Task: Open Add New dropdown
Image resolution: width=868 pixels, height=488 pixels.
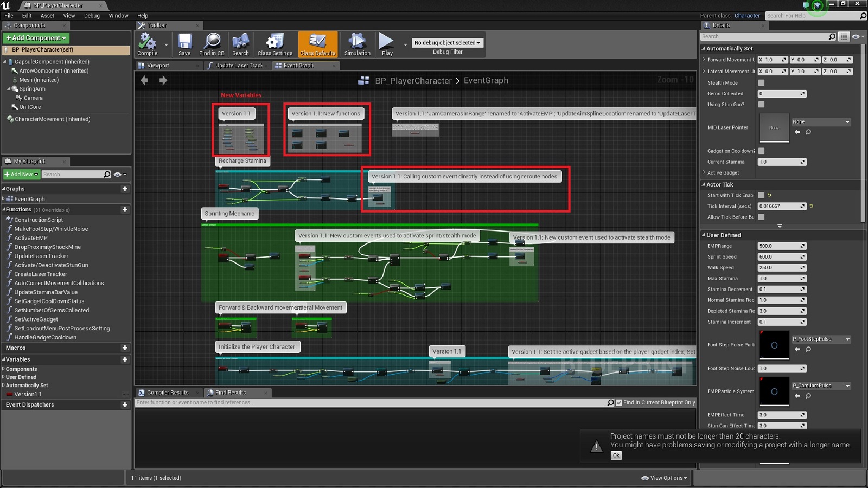Action: pyautogui.click(x=22, y=174)
